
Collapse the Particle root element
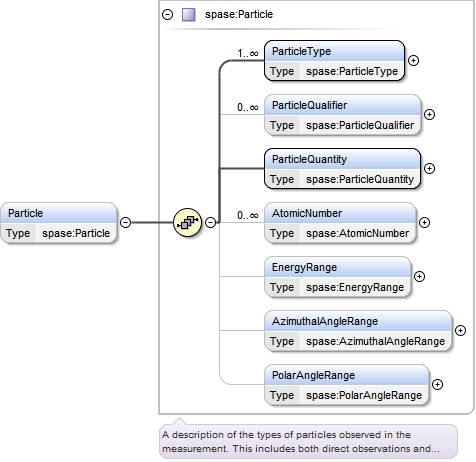point(125,222)
